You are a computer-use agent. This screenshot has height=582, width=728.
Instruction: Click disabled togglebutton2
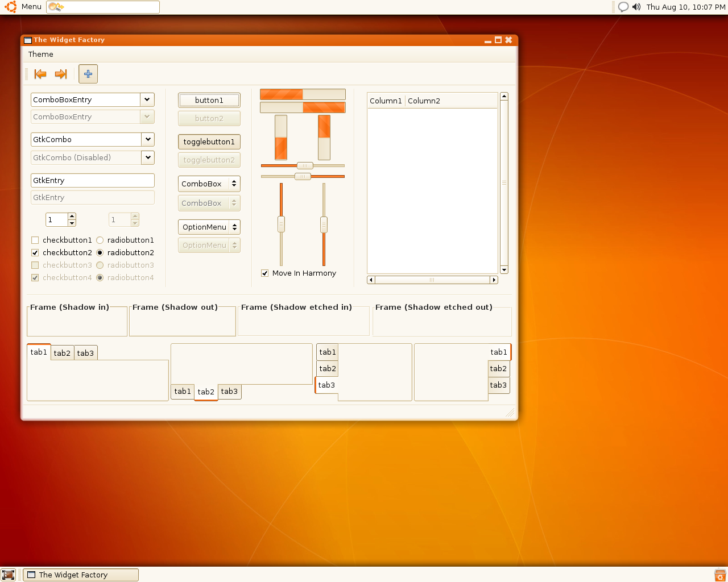(x=209, y=160)
